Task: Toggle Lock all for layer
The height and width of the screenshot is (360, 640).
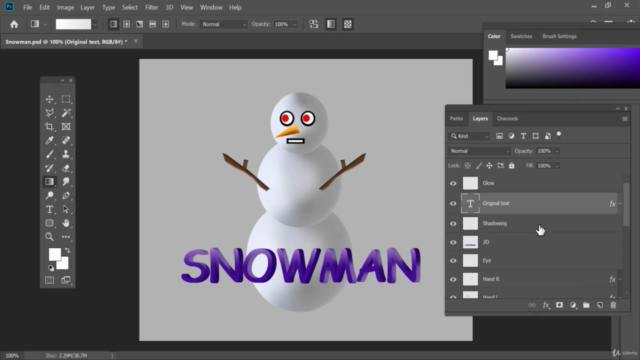Action: pos(511,166)
